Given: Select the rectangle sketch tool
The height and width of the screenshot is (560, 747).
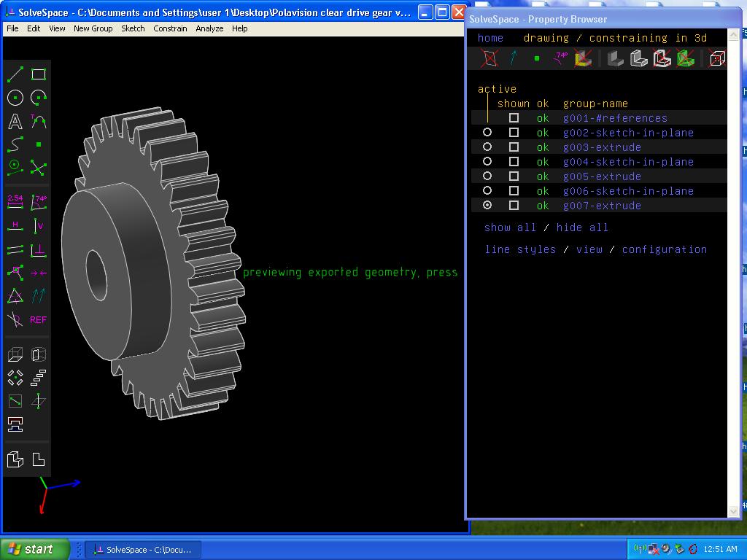Looking at the screenshot, I should pyautogui.click(x=39, y=74).
